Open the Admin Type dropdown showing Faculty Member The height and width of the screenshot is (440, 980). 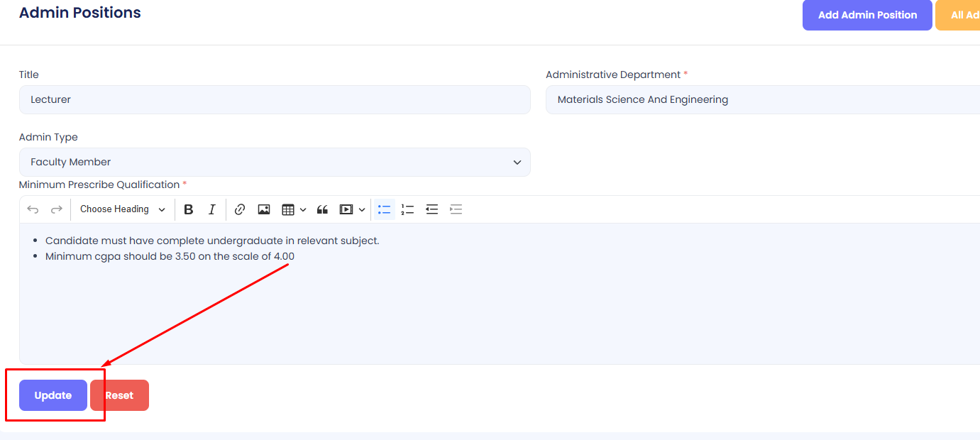click(x=275, y=162)
